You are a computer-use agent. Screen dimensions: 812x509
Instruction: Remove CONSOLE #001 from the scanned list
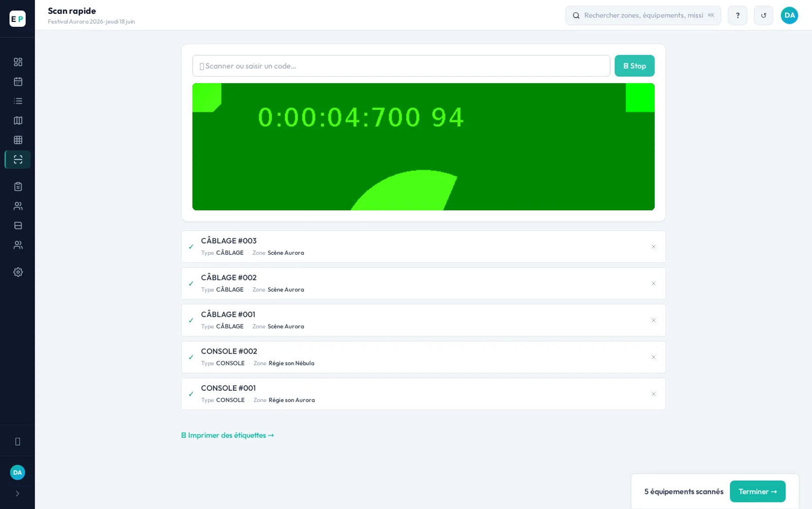tap(653, 394)
